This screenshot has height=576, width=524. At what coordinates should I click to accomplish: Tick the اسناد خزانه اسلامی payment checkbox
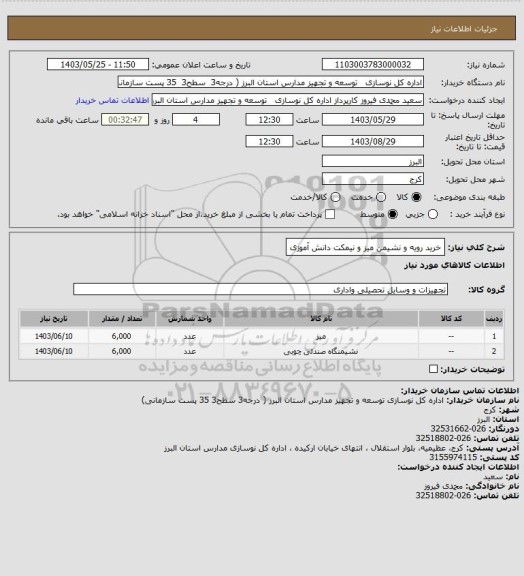[330, 215]
